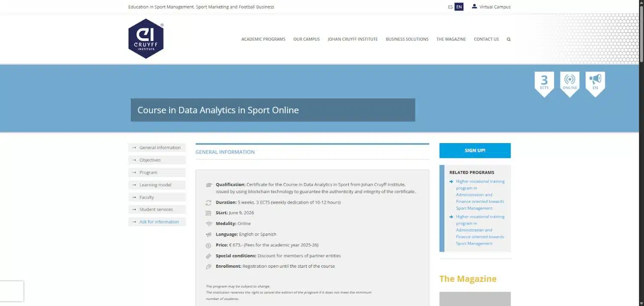Open second Higher vocational training program link
The width and height of the screenshot is (644, 306).
480,230
